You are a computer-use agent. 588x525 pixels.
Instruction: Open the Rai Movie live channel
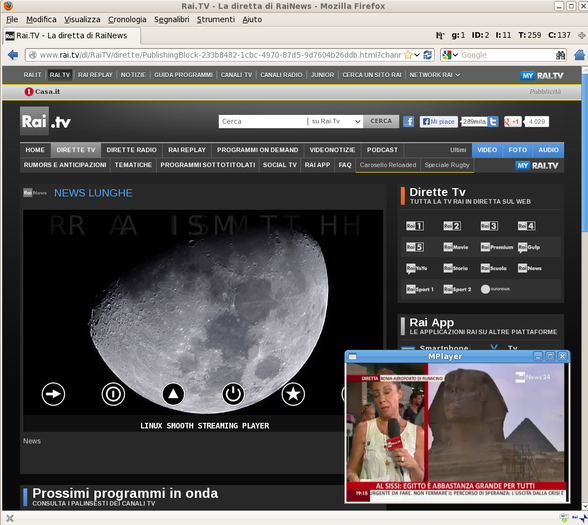click(456, 247)
